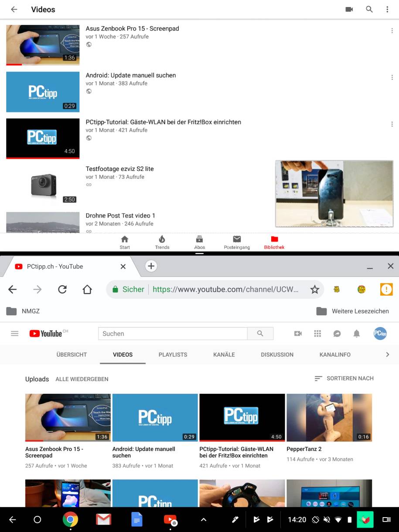Screen dimensions: 399x532
Task: Launch Chrome from the taskbar
Action: click(x=70, y=519)
